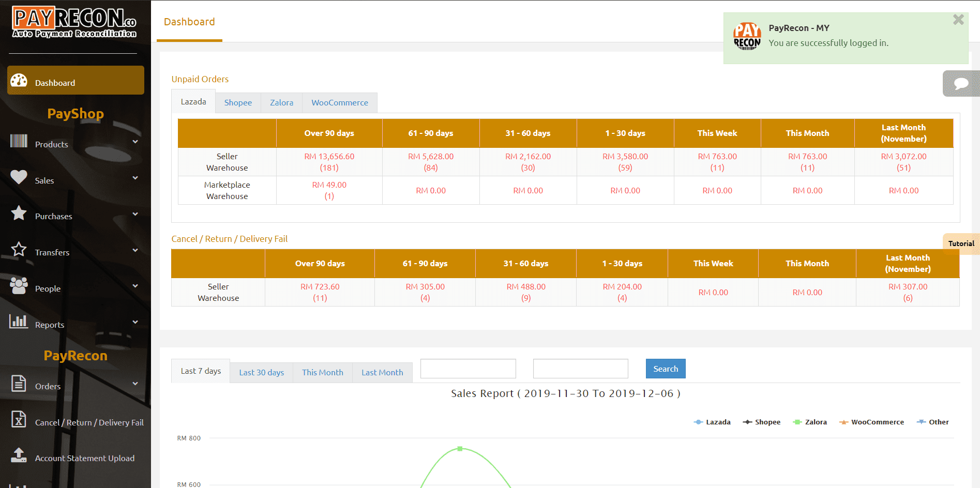Open cancelled last month amount RM 307.00
Viewport: 980px width, 488px height.
(908, 292)
